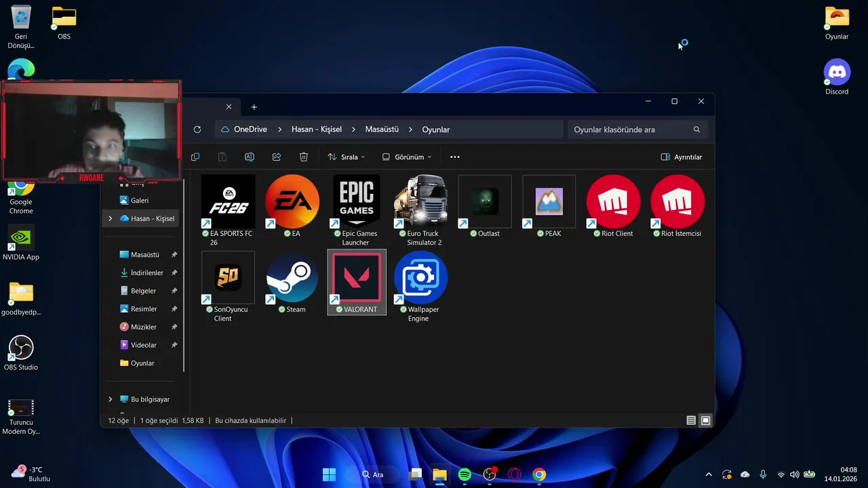Toggle the Ayrıntılar details pane
868x488 pixels.
coord(682,157)
